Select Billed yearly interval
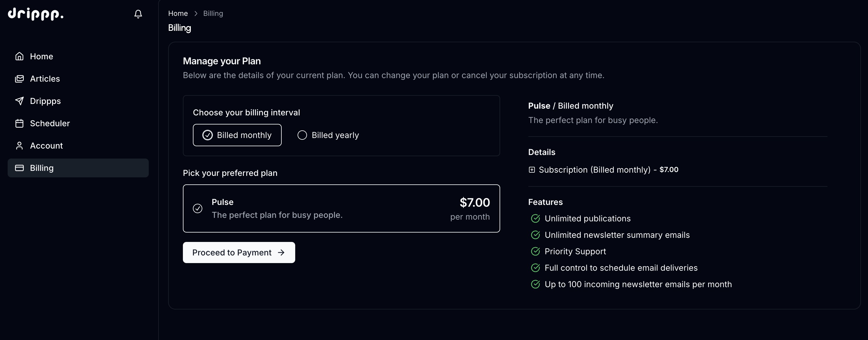This screenshot has height=340, width=868. pos(328,135)
